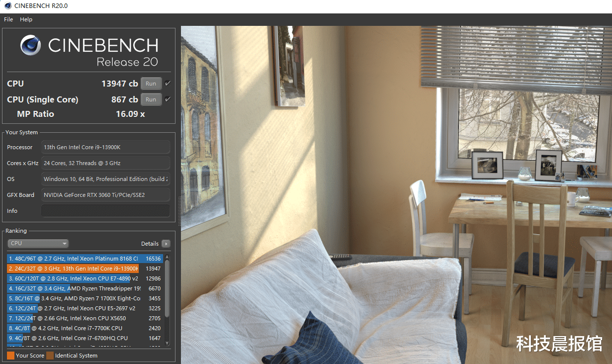Click the brown Identical System swatch

[50, 356]
